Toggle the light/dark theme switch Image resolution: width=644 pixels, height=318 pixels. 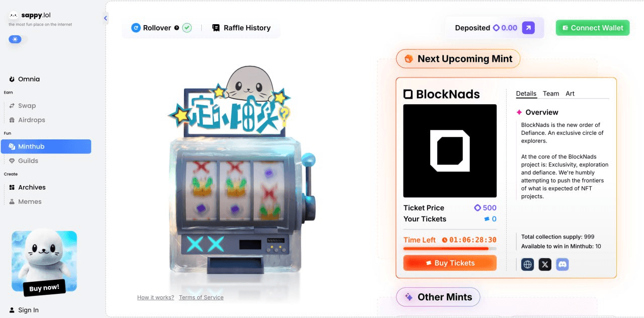click(15, 39)
